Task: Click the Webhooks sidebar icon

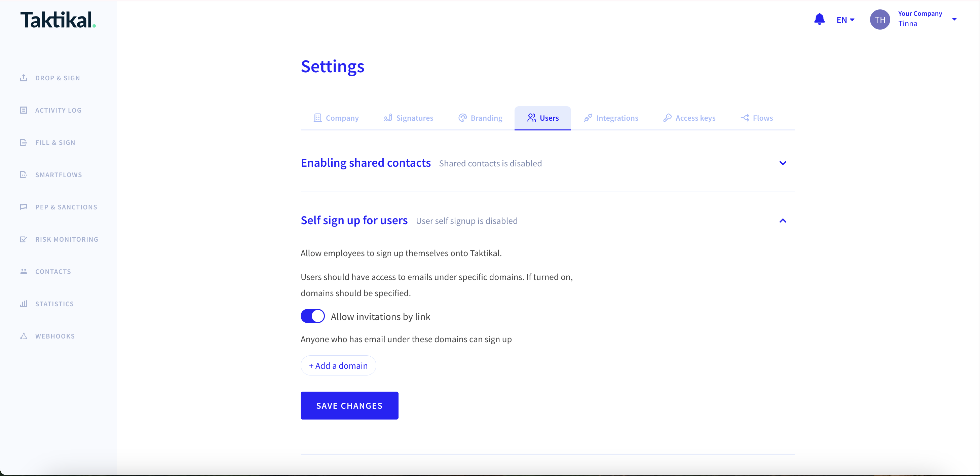Action: (x=24, y=336)
